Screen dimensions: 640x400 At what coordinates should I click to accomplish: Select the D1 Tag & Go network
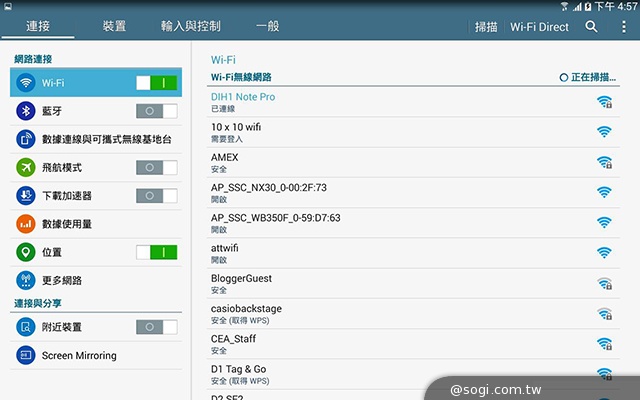pos(413,374)
